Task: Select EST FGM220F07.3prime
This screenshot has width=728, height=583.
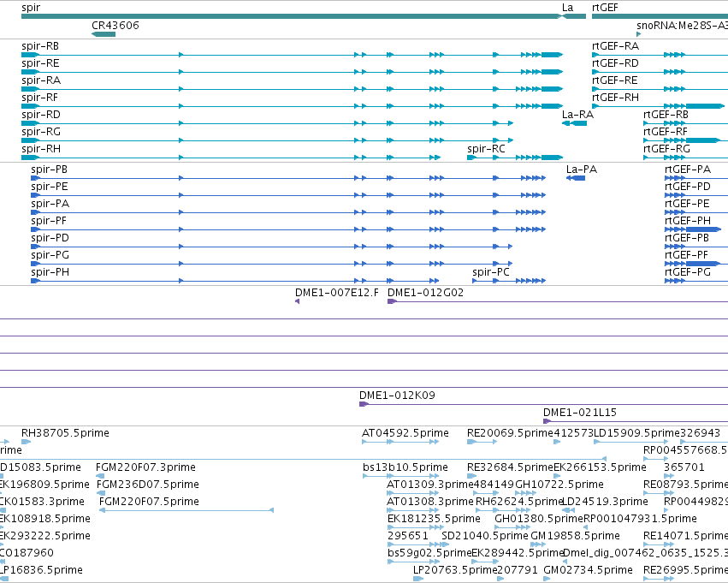Action: [100, 476]
